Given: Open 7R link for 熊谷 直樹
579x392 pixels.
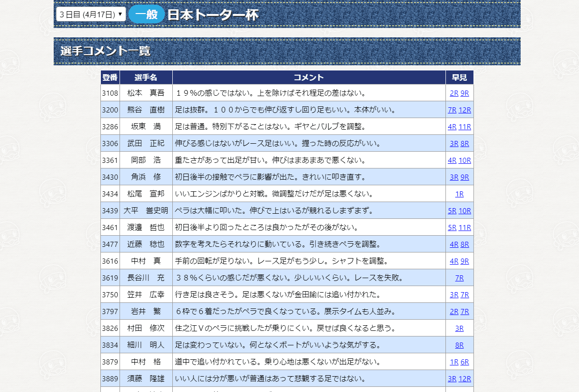Looking at the screenshot, I should pyautogui.click(x=452, y=110).
